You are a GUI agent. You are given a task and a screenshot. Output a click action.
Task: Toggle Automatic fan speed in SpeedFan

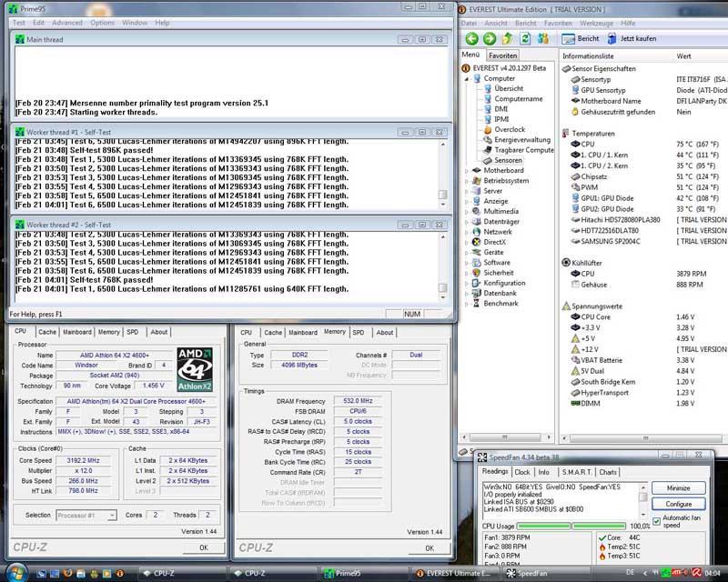[656, 521]
